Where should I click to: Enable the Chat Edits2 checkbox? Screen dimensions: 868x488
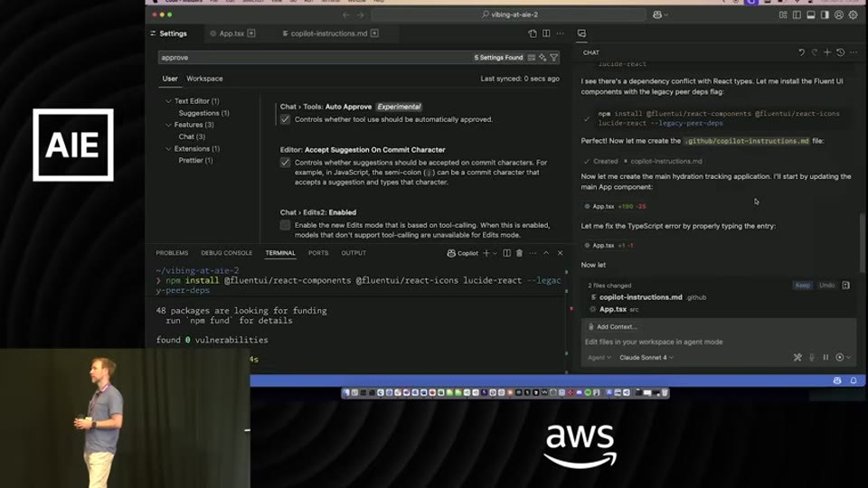click(285, 225)
